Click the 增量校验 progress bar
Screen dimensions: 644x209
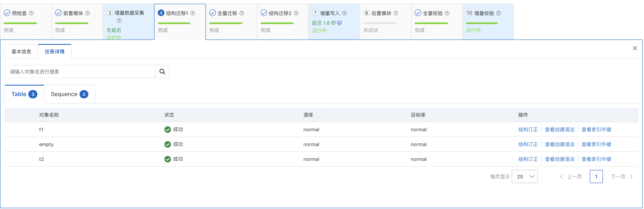point(482,23)
